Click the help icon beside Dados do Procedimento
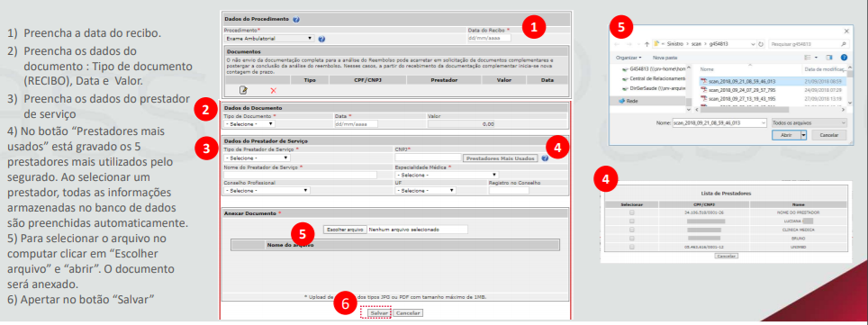Image resolution: width=868 pixels, height=325 pixels. point(296,20)
